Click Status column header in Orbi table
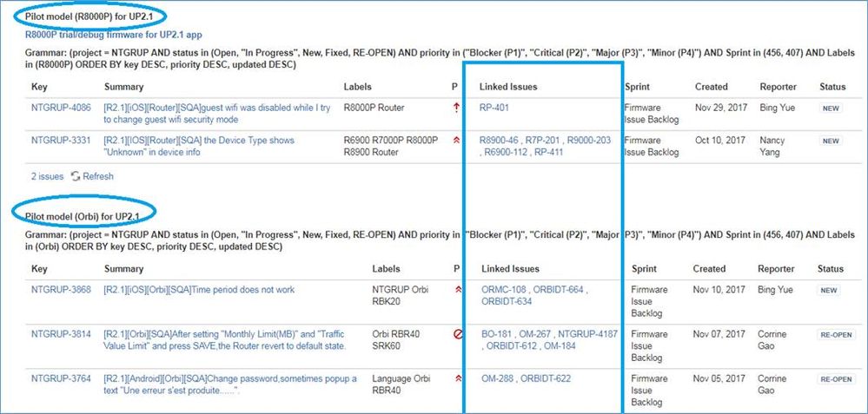 click(x=831, y=269)
